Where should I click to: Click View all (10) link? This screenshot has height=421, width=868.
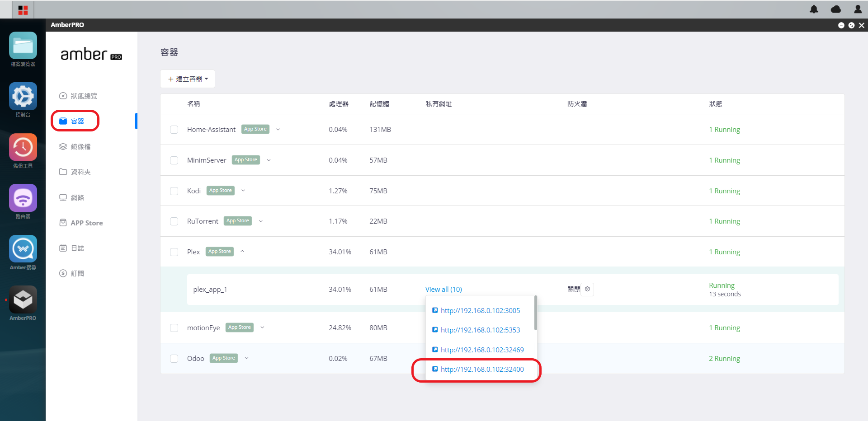point(443,289)
